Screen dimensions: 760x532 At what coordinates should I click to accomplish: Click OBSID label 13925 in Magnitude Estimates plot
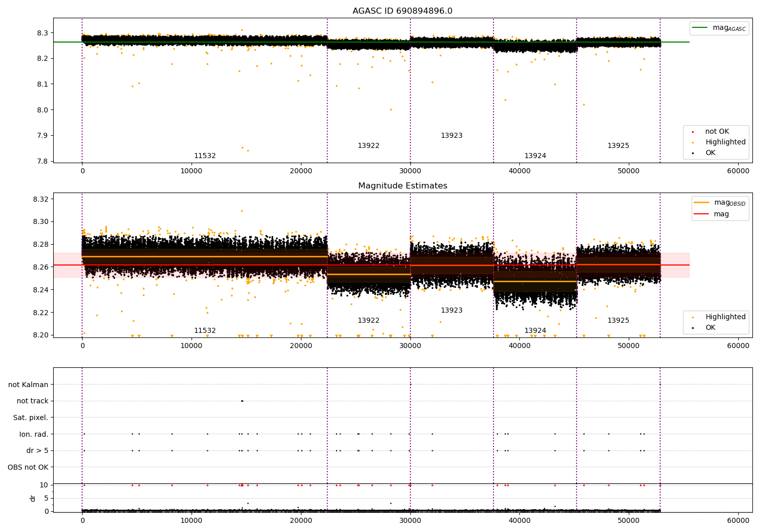click(x=618, y=321)
